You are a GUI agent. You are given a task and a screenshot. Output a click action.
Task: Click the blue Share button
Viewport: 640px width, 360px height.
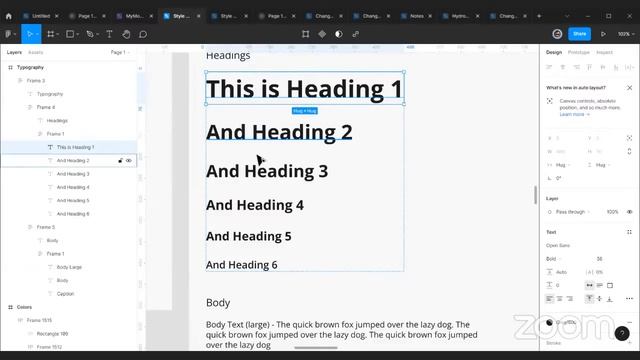tap(579, 34)
